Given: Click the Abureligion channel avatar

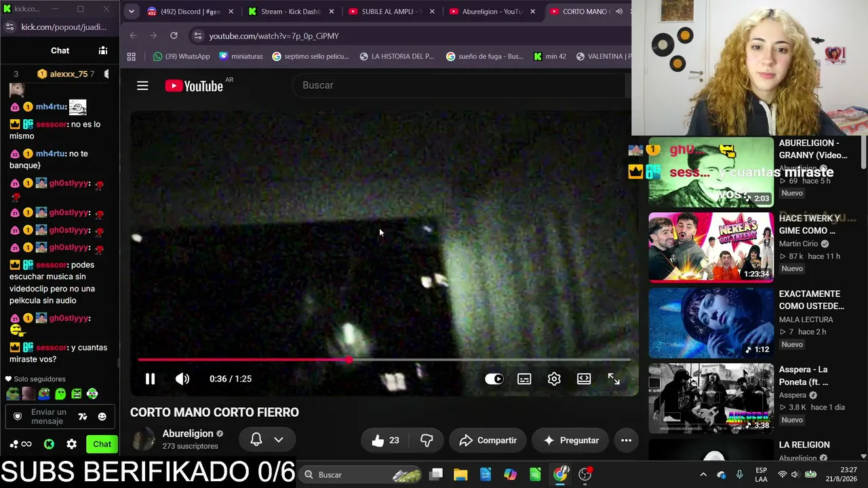Looking at the screenshot, I should 143,440.
